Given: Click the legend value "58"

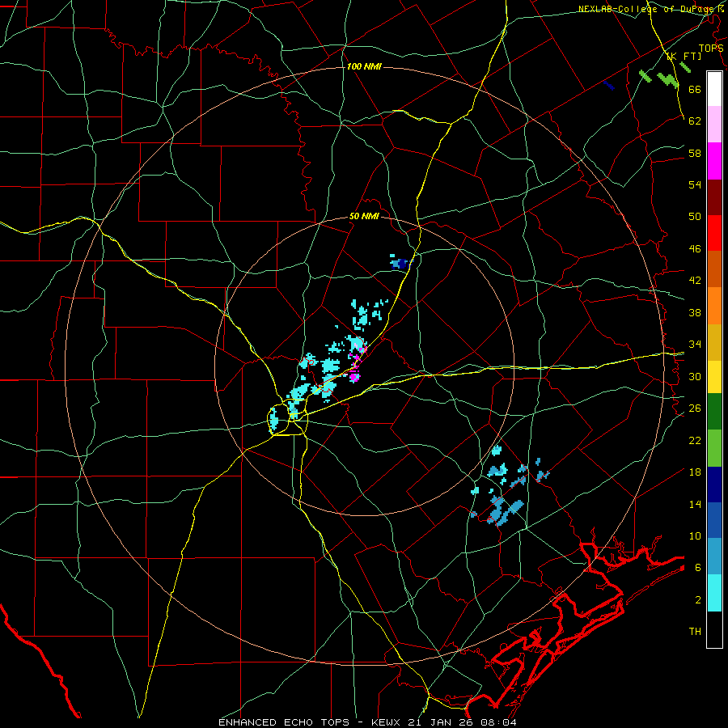Looking at the screenshot, I should point(695,153).
